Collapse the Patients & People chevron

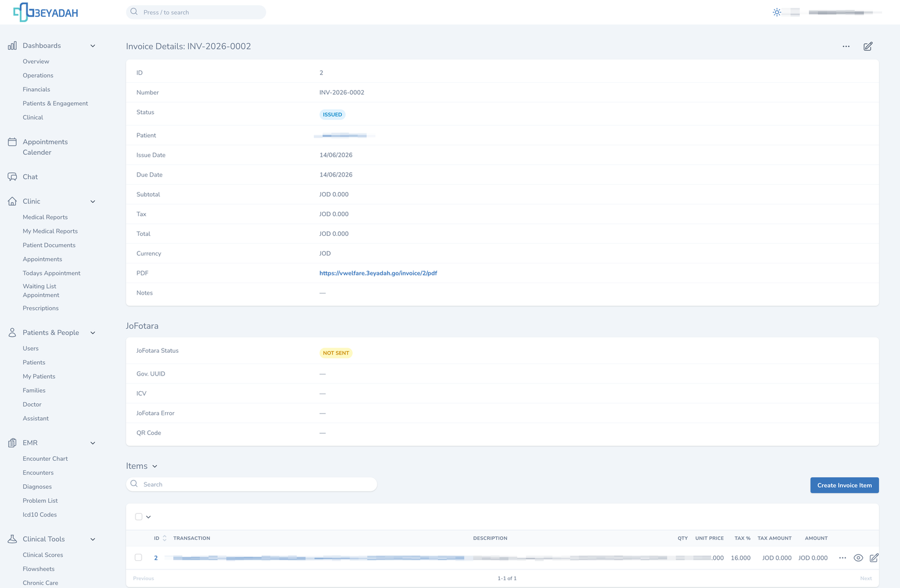pos(93,332)
